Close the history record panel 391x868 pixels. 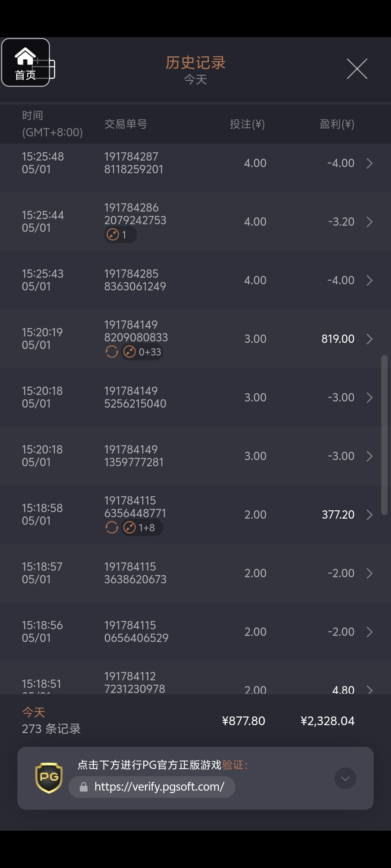click(x=357, y=69)
